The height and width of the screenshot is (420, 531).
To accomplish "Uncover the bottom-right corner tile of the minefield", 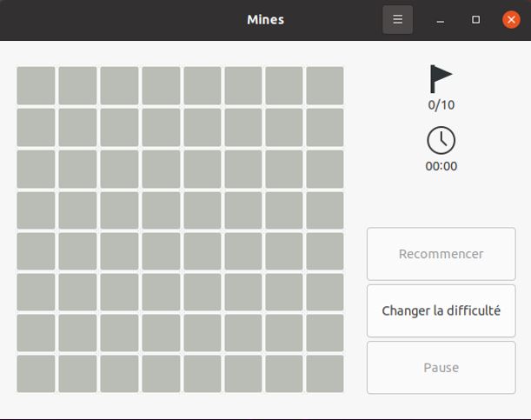I will coord(325,374).
